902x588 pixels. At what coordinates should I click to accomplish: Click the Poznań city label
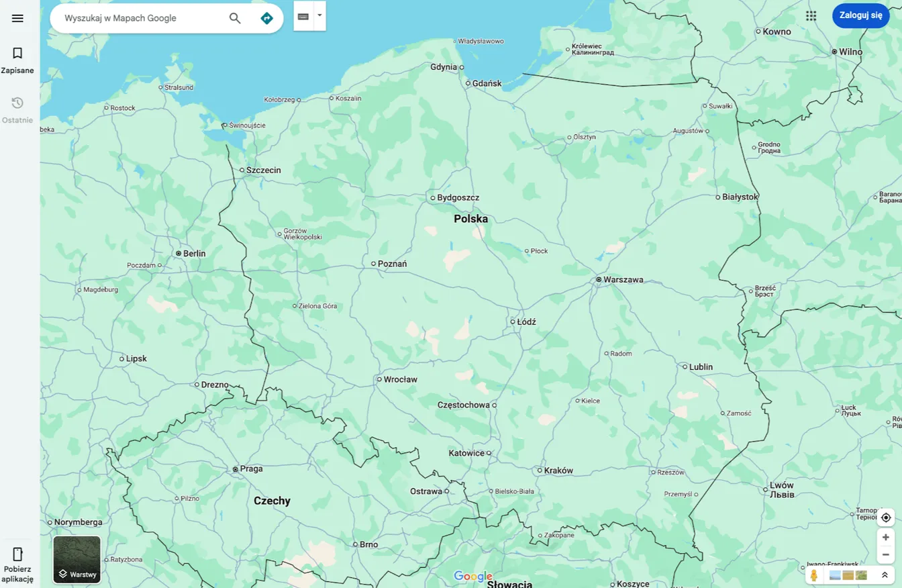pos(393,264)
